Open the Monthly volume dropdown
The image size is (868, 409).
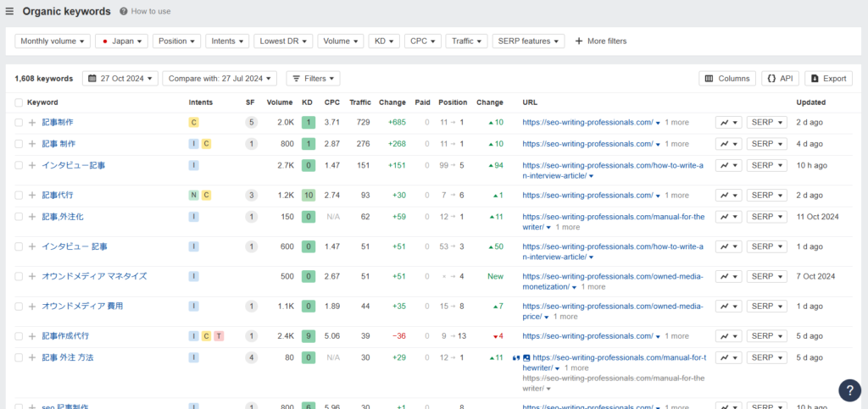[x=53, y=41]
